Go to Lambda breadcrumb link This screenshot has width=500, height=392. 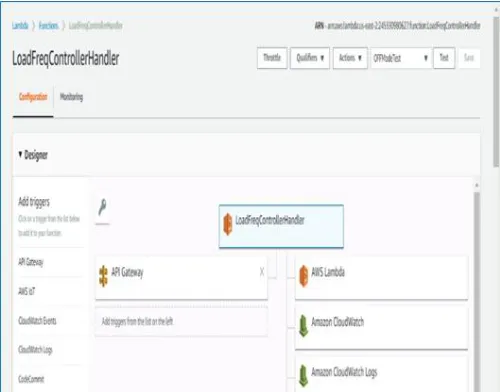coord(20,26)
